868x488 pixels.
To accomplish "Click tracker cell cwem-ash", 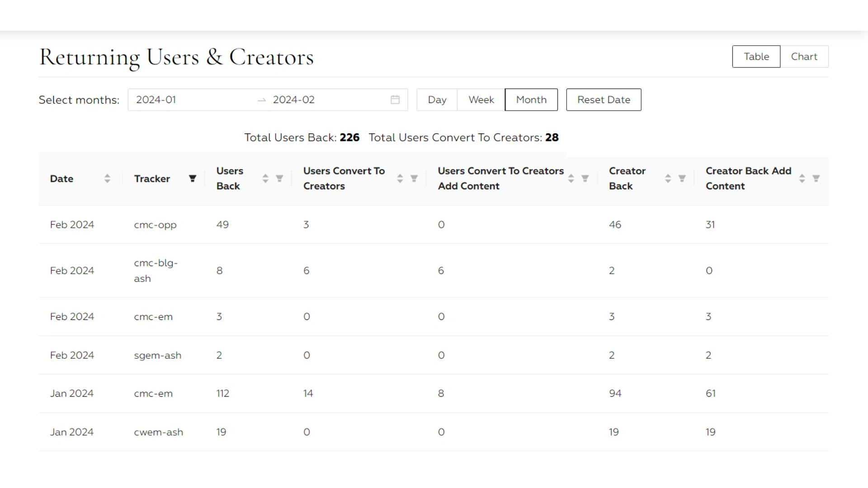I will click(158, 432).
